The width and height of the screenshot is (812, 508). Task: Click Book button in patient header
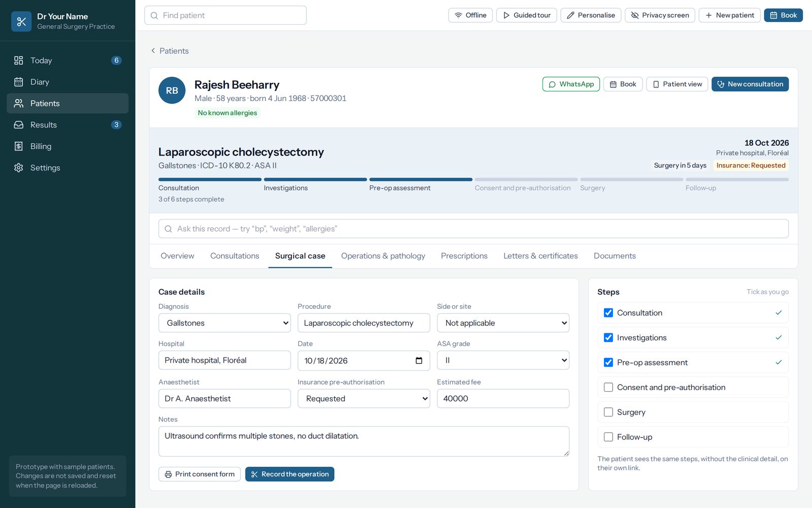(x=623, y=84)
